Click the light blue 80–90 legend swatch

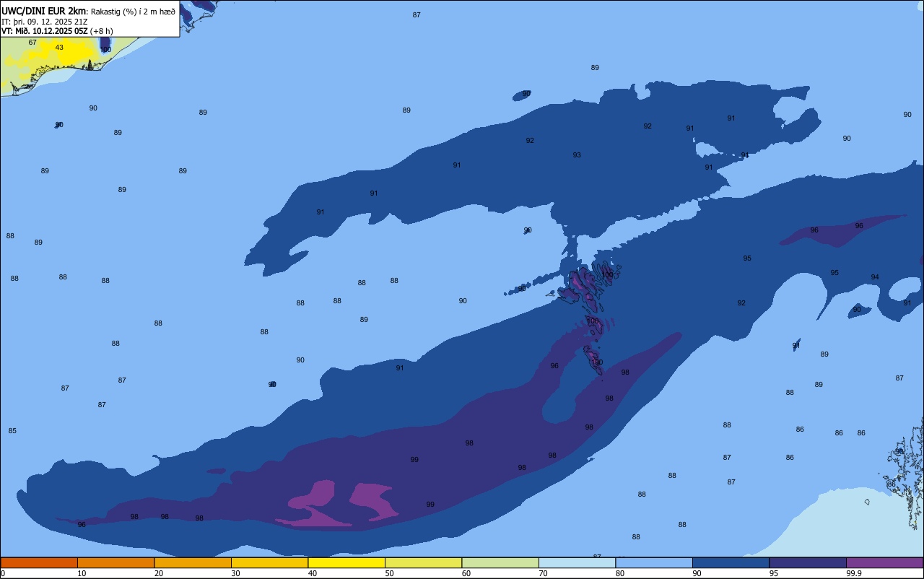click(654, 562)
